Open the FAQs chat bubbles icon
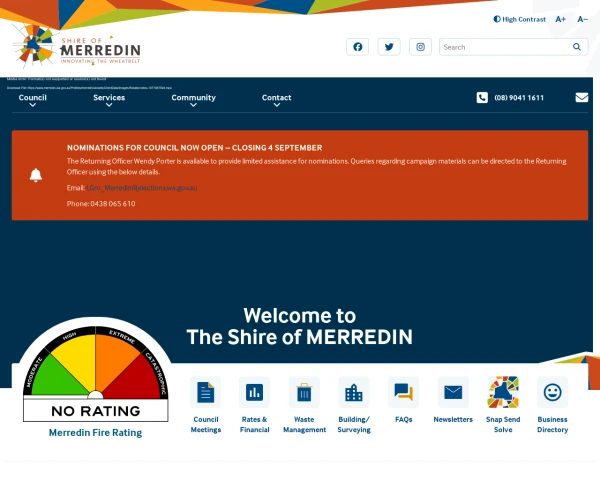Screen dimensions: 600x480 coord(403,392)
